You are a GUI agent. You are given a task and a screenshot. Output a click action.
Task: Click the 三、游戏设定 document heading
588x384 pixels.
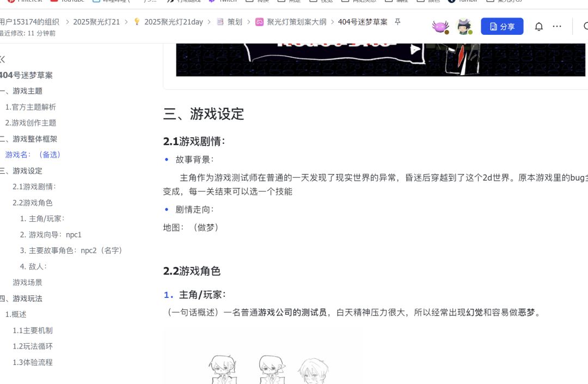click(204, 114)
